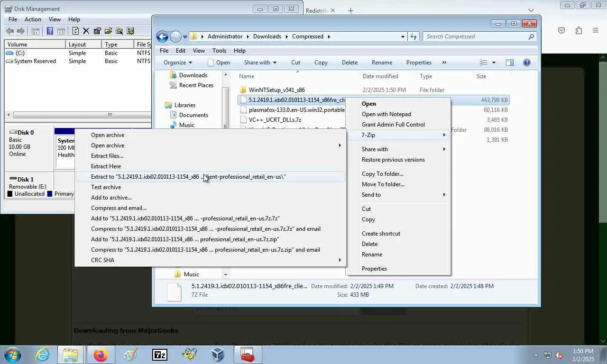Launch 7-Zip File Manager from taskbar
The image size is (607, 364).
click(x=160, y=355)
